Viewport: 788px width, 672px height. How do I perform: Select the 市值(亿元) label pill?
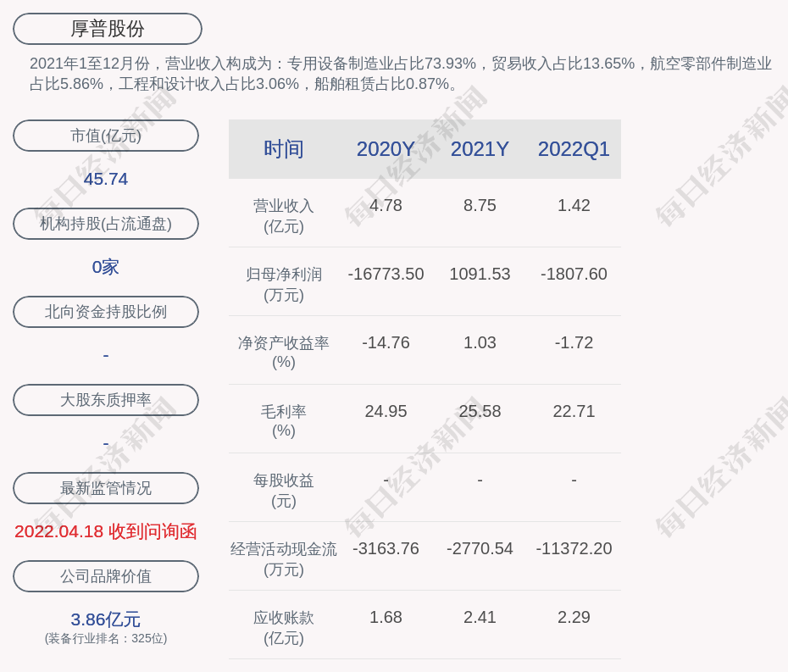click(106, 136)
